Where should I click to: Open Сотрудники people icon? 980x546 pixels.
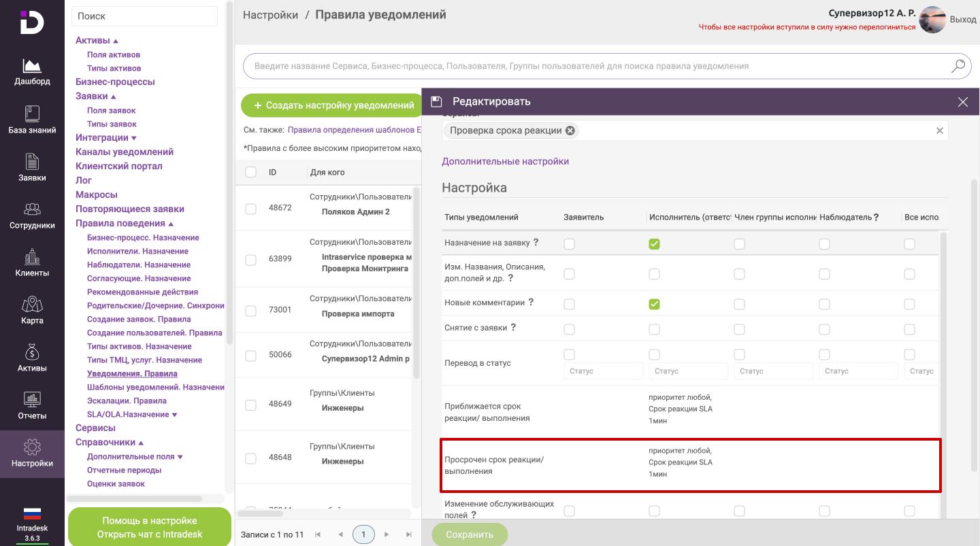point(32,209)
